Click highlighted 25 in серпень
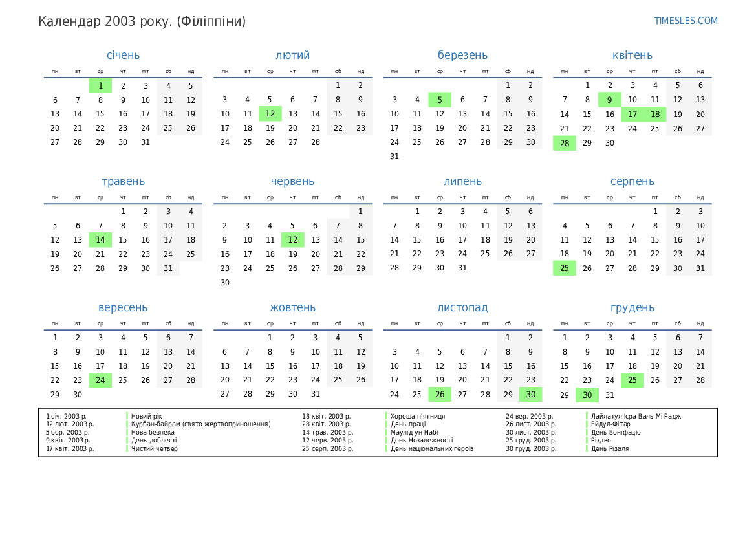 (565, 268)
